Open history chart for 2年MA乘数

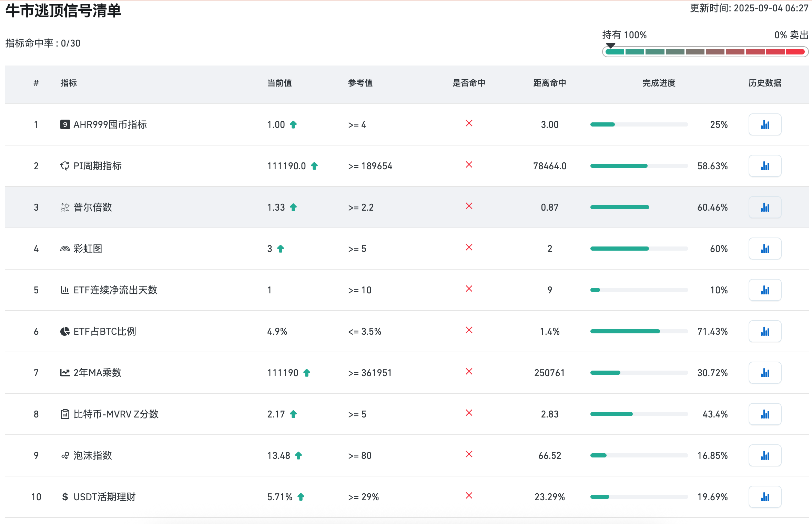pyautogui.click(x=764, y=373)
